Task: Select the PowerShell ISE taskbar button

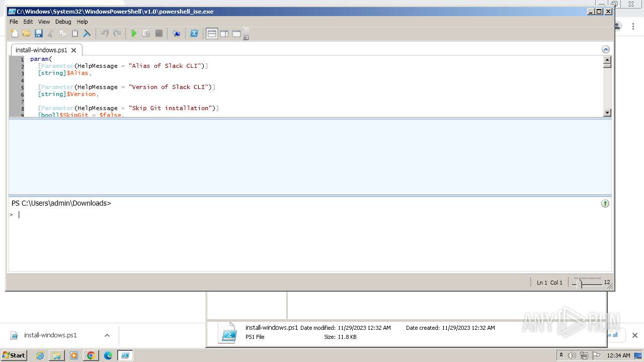Action: [x=125, y=355]
